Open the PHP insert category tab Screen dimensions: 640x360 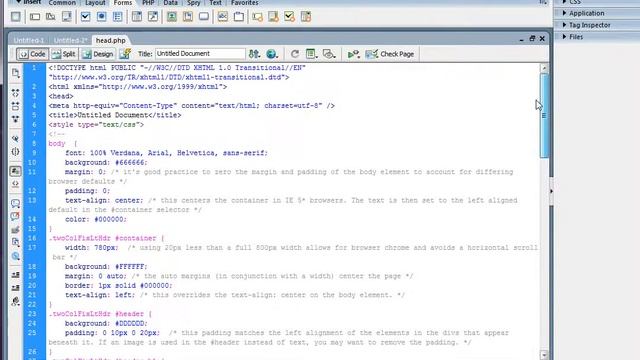pyautogui.click(x=148, y=3)
